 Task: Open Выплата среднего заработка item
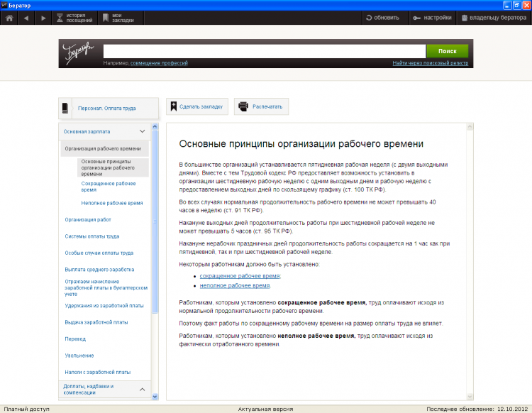coord(99,270)
